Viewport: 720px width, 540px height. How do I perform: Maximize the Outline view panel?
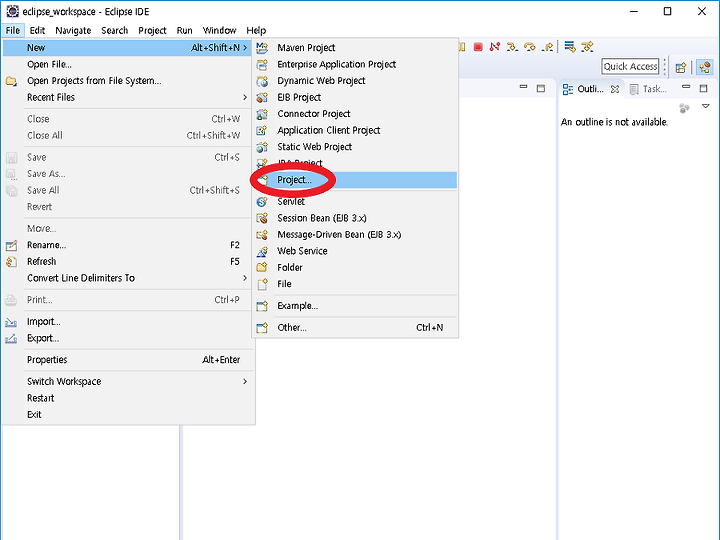[x=703, y=88]
